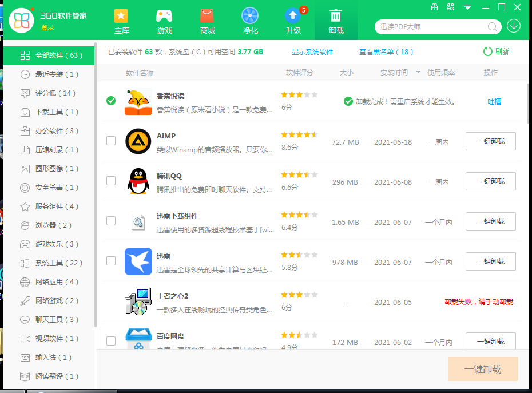Viewport: 532px width, 393px height.
Task: Select 阅读翻译 (1) category
Action: coord(49,376)
